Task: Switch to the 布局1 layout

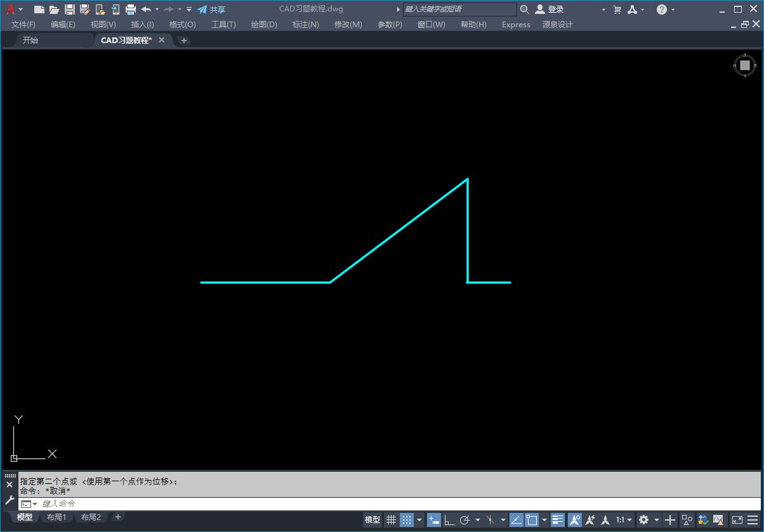Action: pyautogui.click(x=56, y=517)
